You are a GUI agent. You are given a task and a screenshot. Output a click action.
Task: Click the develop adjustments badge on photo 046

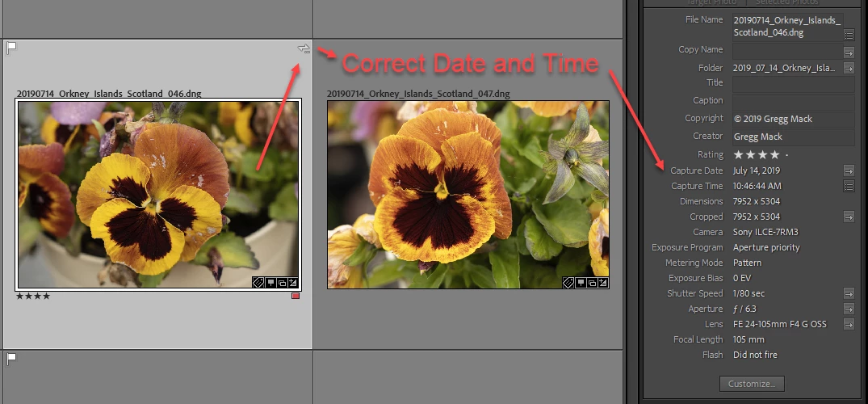(293, 282)
